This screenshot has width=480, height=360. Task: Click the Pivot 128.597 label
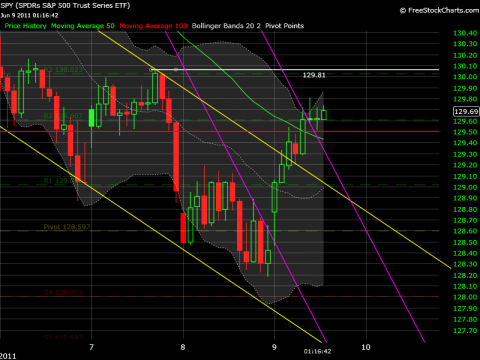(x=67, y=227)
